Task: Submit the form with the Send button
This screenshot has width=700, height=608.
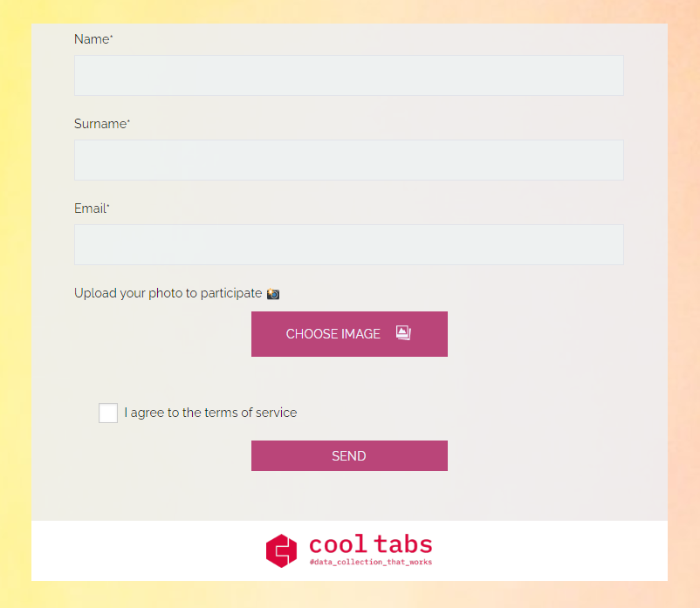Action: point(349,455)
